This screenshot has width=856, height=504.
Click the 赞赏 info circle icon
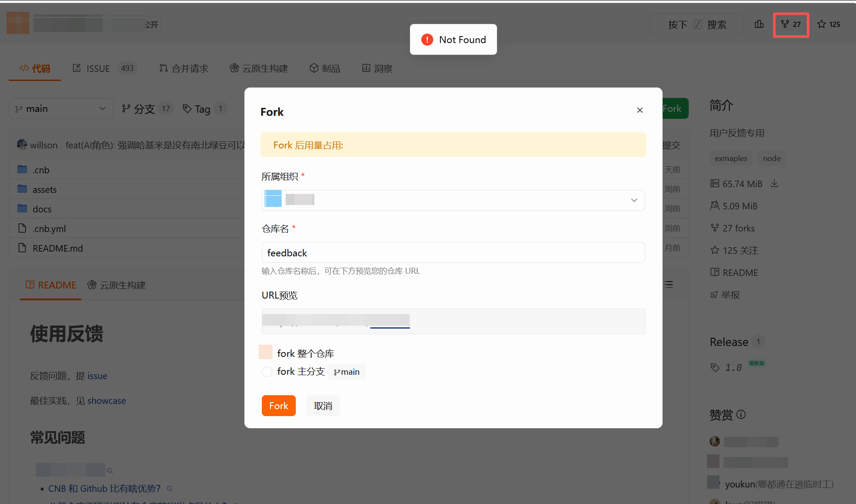coord(741,414)
